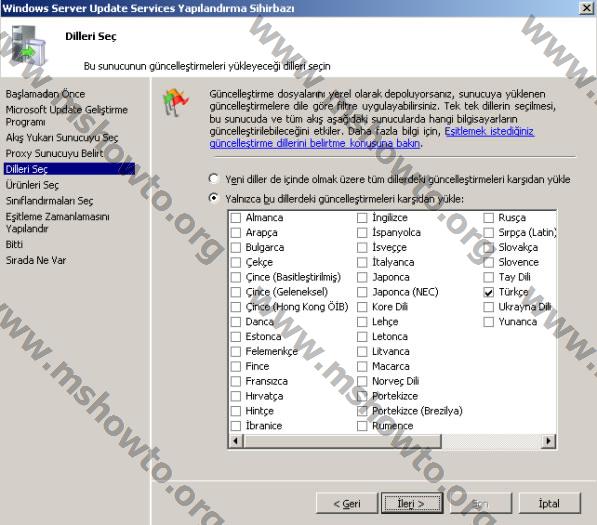Go to the Proxy Sunucuyu Belirt step
Viewport: 597px width, 525px height.
[x=54, y=153]
